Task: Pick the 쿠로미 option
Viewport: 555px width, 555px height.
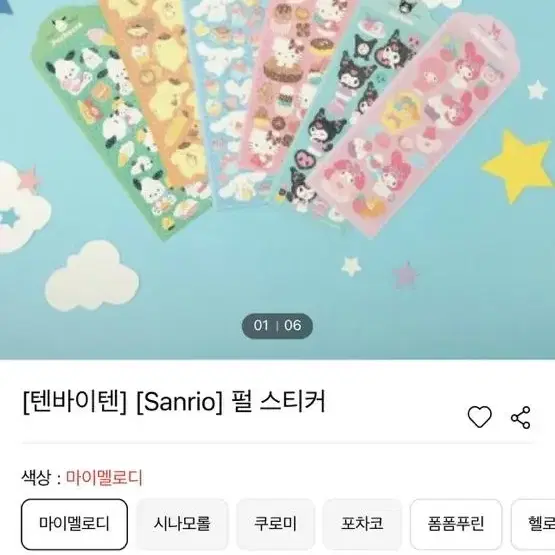Action: 275,524
